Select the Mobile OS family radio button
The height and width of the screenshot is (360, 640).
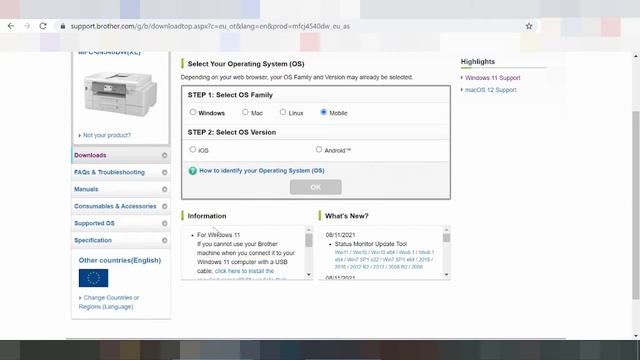click(x=323, y=112)
